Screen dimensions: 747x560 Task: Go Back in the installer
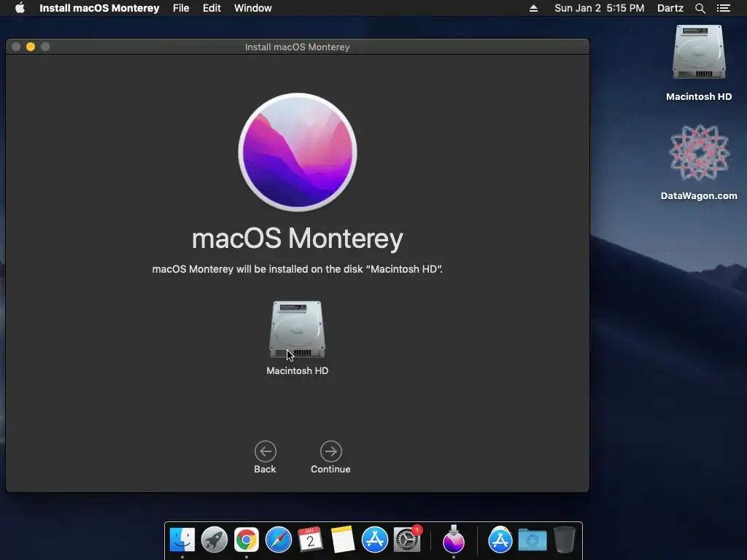click(x=266, y=451)
